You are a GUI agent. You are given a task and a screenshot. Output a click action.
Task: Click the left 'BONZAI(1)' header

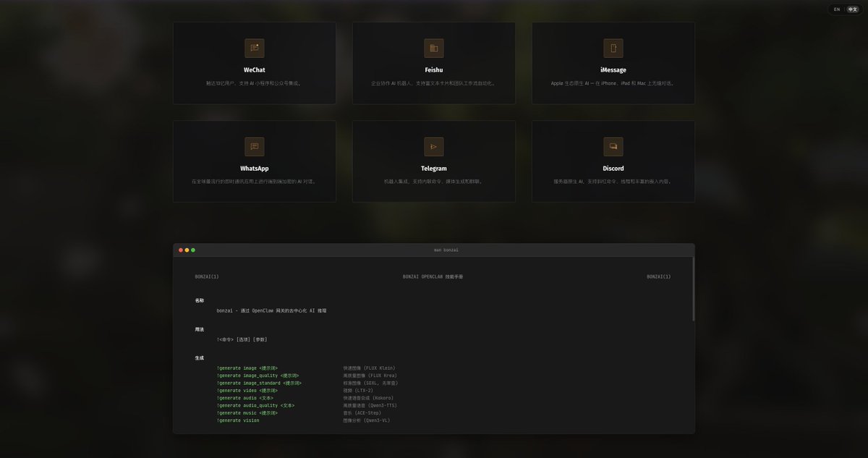(x=207, y=276)
